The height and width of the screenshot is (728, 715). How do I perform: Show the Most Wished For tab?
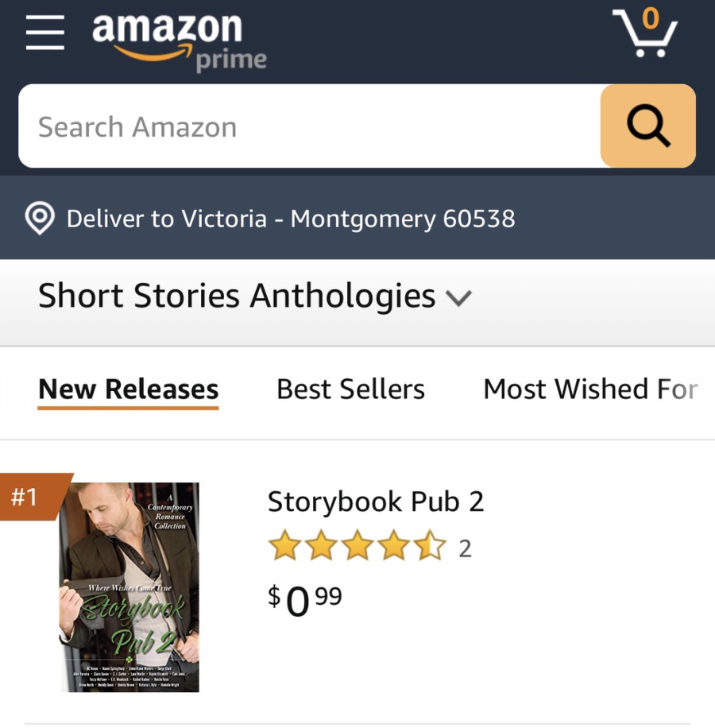[x=590, y=389]
